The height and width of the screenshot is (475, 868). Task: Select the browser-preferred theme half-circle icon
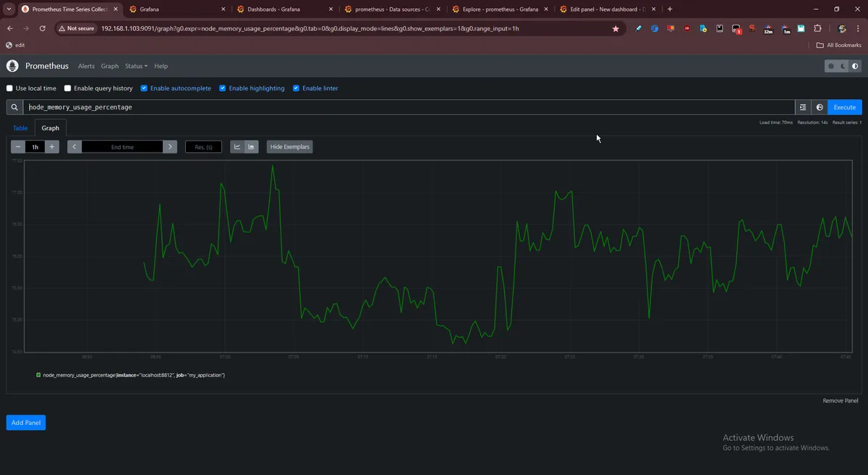855,66
